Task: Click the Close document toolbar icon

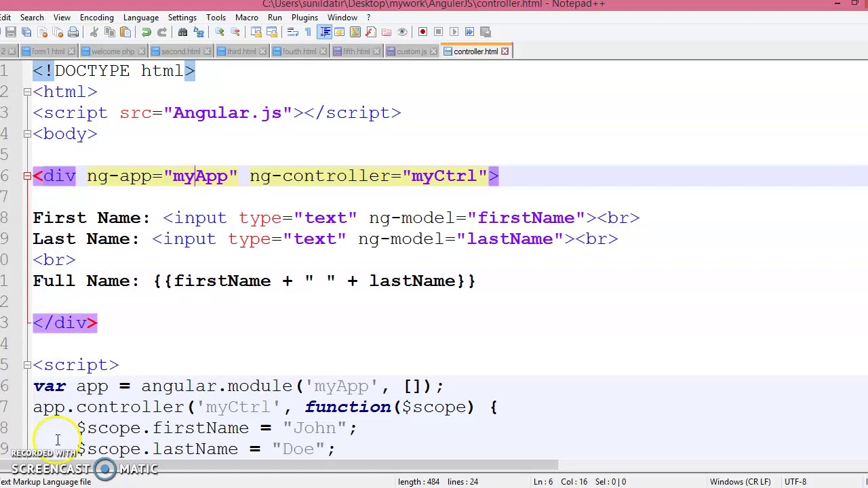Action: coord(42,32)
